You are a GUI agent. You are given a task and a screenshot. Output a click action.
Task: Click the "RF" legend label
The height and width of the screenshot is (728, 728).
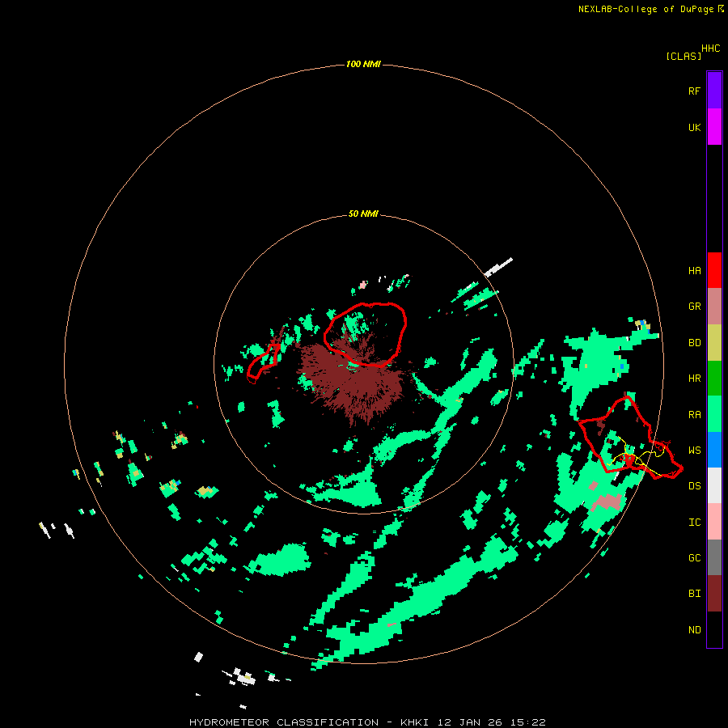[x=694, y=91]
